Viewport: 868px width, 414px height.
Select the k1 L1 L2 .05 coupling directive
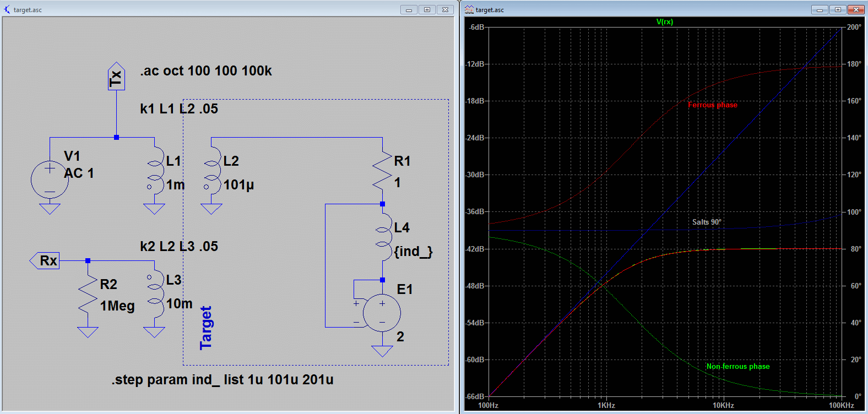(179, 109)
